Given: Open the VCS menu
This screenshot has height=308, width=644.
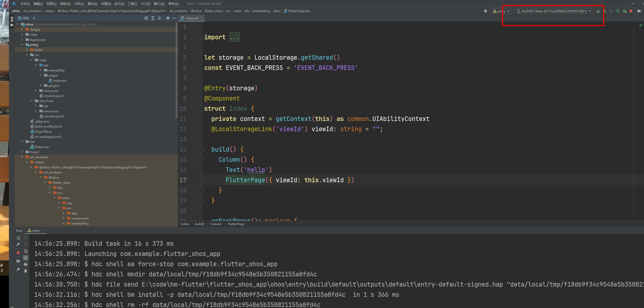Looking at the screenshot, I should pos(145,4).
